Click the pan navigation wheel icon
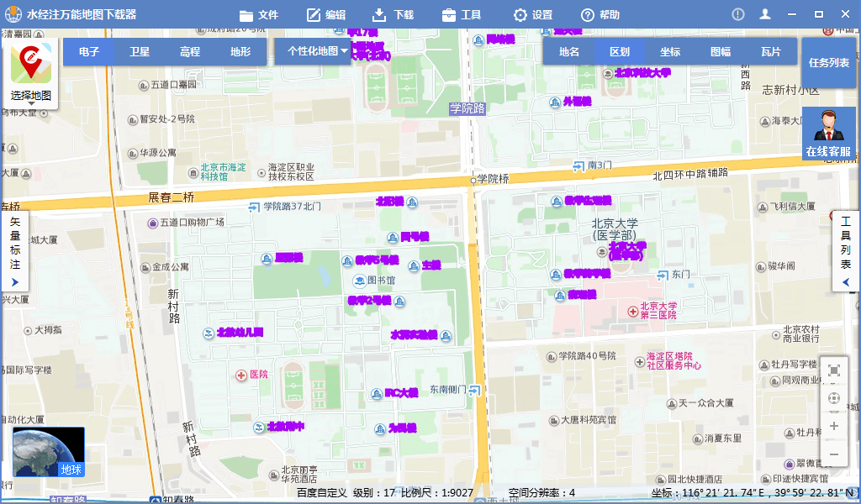Viewport: 861px width, 504px height. 833,398
